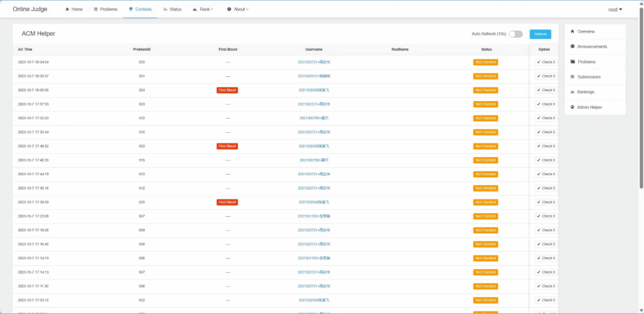This screenshot has height=314, width=644.
Task: Click the Not Checked status in the first row
Action: pos(485,63)
